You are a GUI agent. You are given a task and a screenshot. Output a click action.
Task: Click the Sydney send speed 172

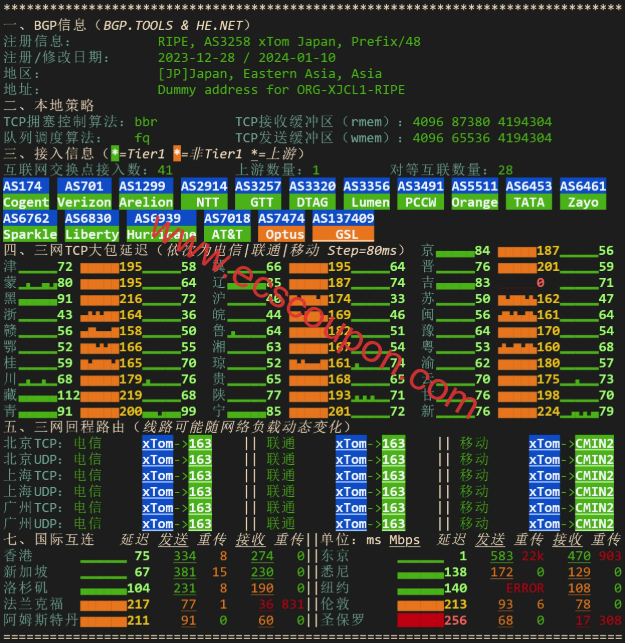coord(502,572)
